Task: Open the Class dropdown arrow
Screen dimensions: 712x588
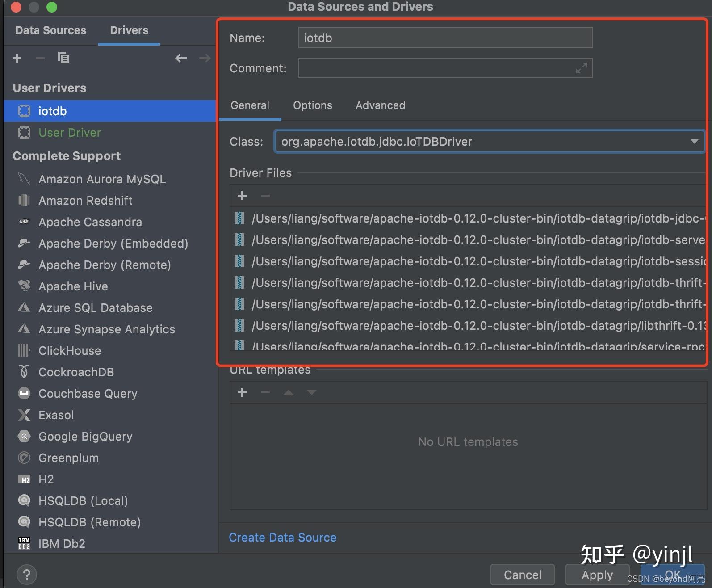Action: coord(694,142)
